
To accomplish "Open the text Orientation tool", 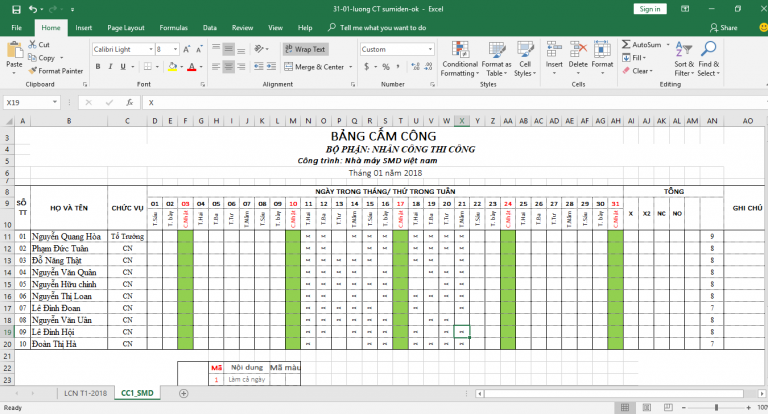I will [x=259, y=49].
